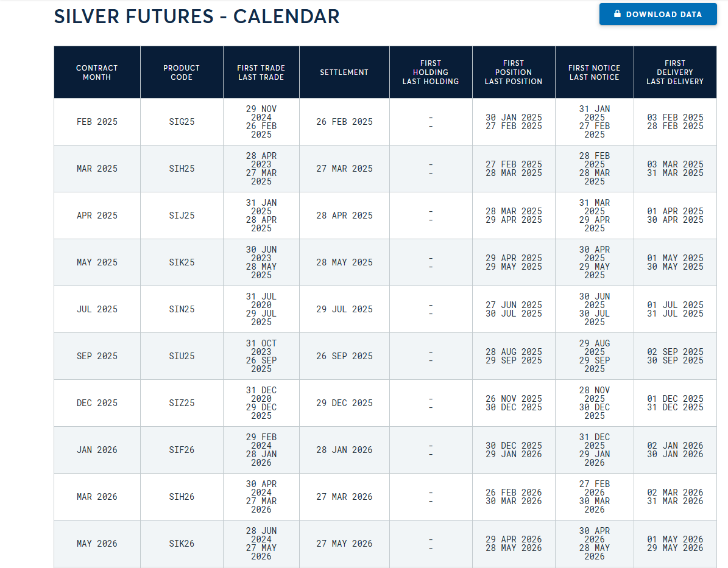Select the 29 DEC 2025 settlement date
This screenshot has width=728, height=568.
[344, 403]
